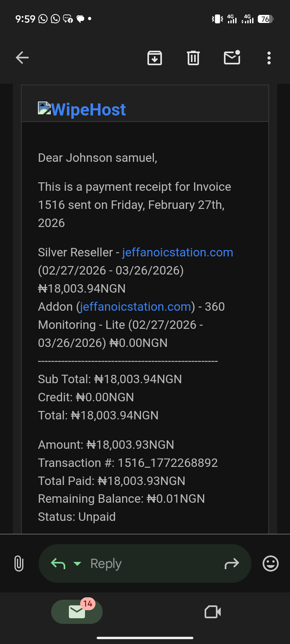
Task: Mark the email as unread
Action: pyautogui.click(x=232, y=58)
